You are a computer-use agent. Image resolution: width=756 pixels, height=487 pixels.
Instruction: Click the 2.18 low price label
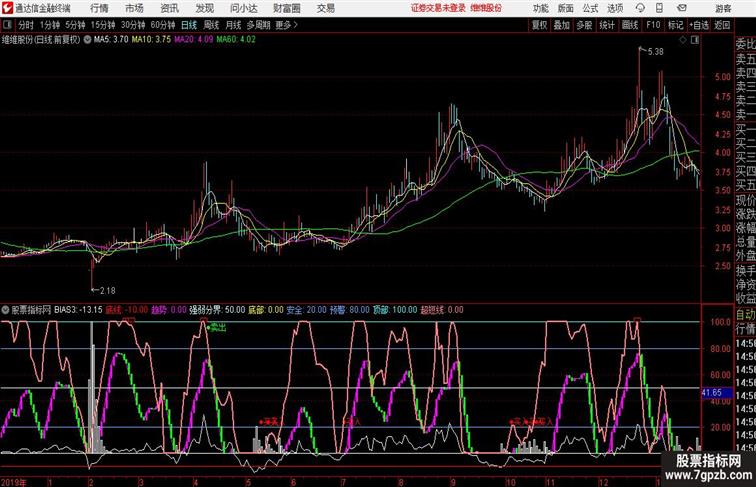[x=107, y=291]
